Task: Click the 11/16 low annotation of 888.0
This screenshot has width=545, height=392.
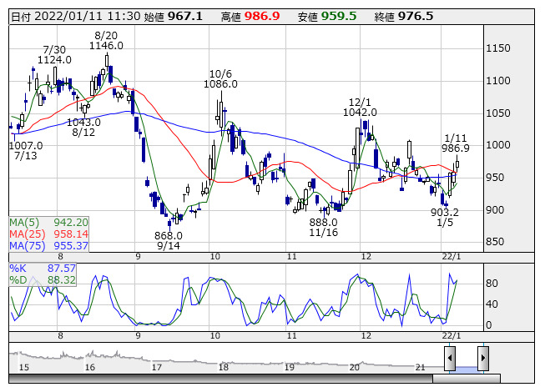Action: point(323,228)
